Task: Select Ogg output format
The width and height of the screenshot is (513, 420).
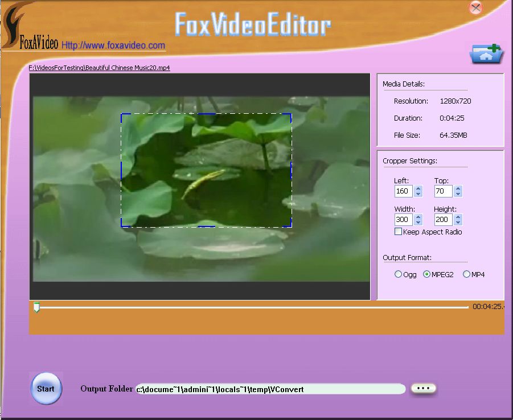Action: [398, 274]
